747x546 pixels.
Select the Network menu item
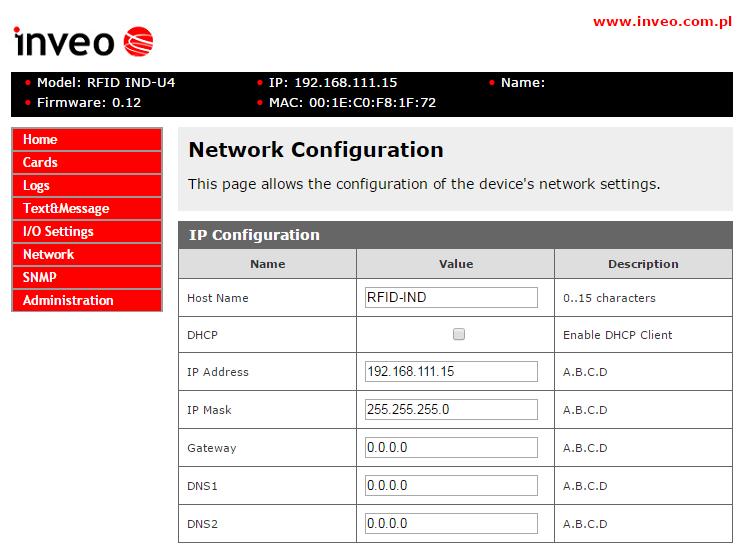pos(87,254)
